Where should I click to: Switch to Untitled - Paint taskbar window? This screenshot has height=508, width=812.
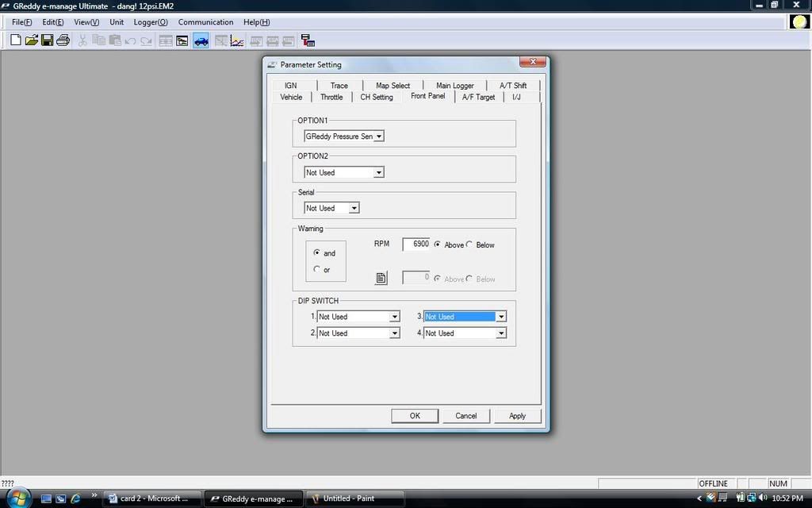point(354,498)
